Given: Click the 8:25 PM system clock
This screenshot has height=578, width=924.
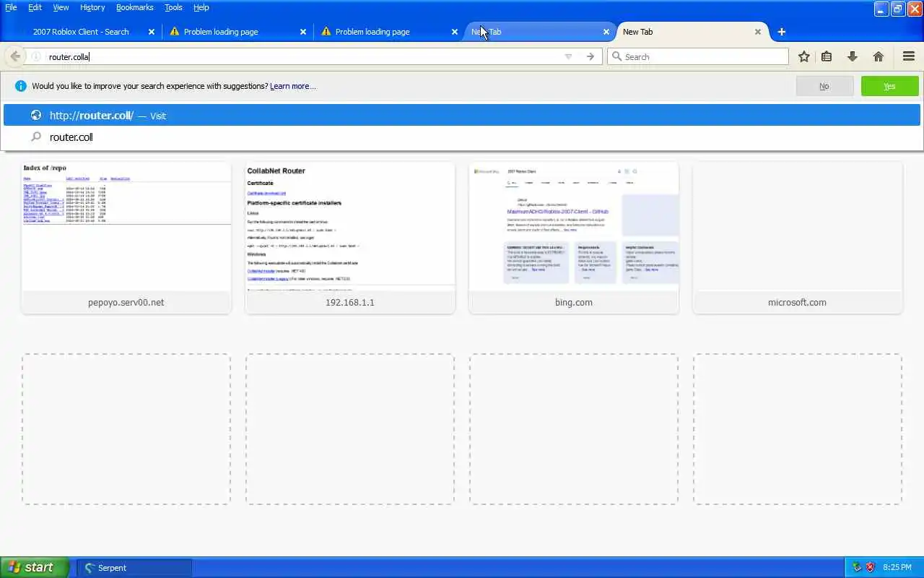Looking at the screenshot, I should pyautogui.click(x=897, y=568).
